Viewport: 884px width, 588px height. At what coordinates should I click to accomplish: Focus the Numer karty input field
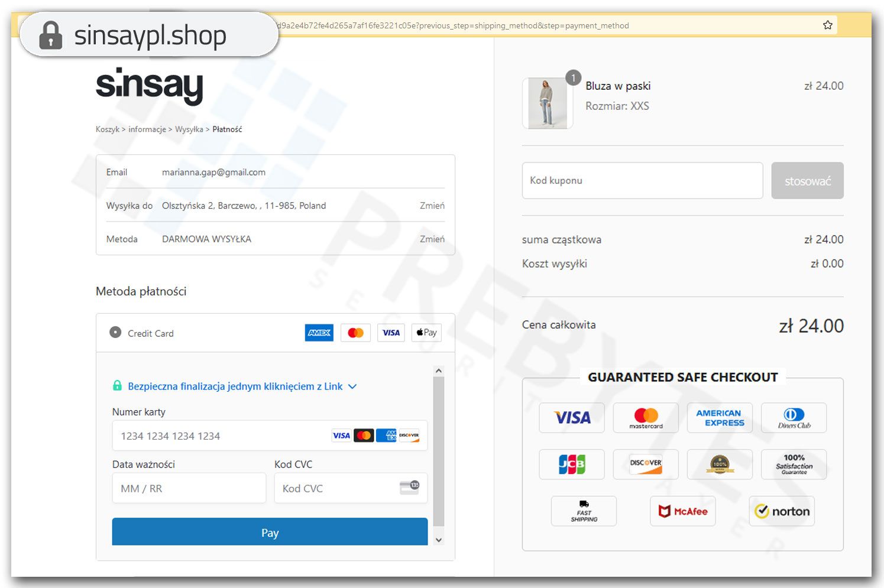coord(270,436)
